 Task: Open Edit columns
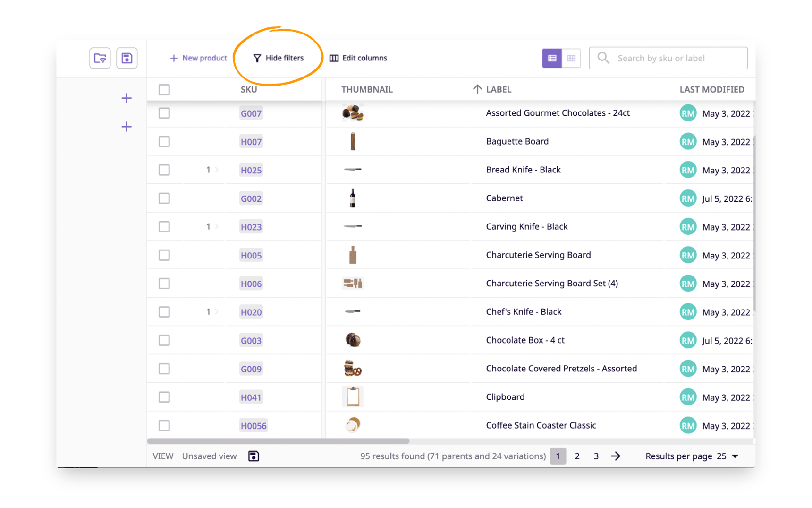[358, 58]
